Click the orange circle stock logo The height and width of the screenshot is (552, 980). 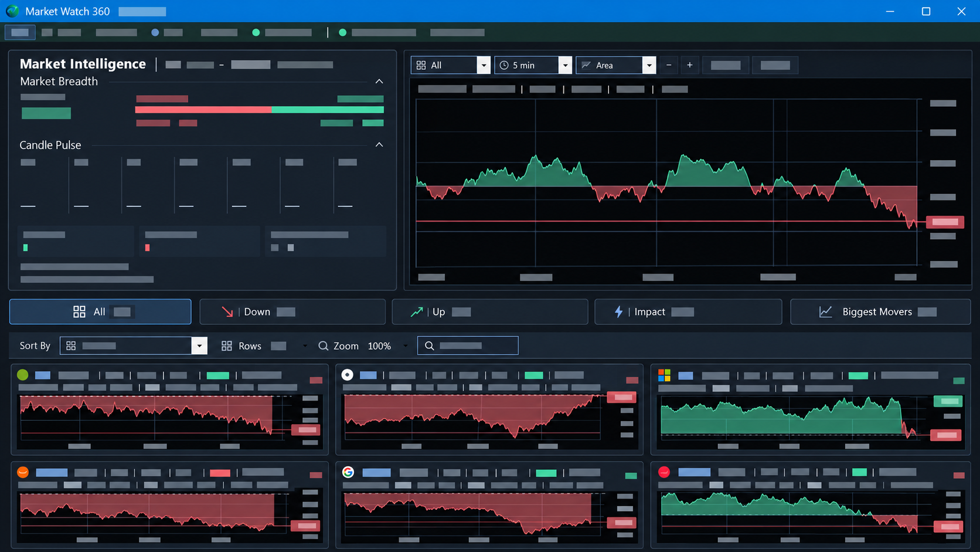click(23, 472)
